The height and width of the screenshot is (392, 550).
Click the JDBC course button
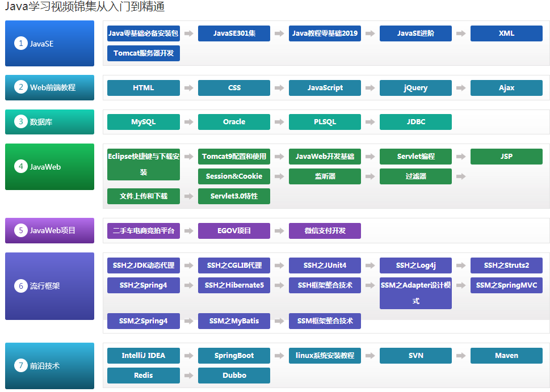point(415,121)
